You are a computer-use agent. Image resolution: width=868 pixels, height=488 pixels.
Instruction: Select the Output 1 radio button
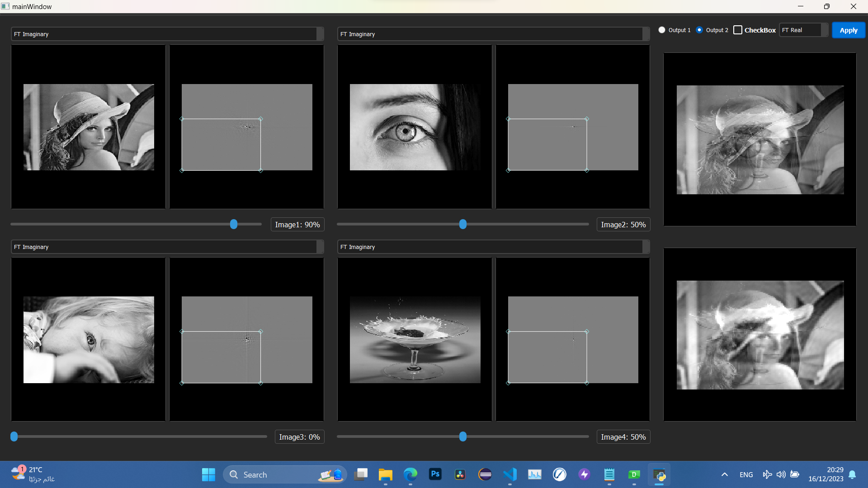tap(662, 30)
